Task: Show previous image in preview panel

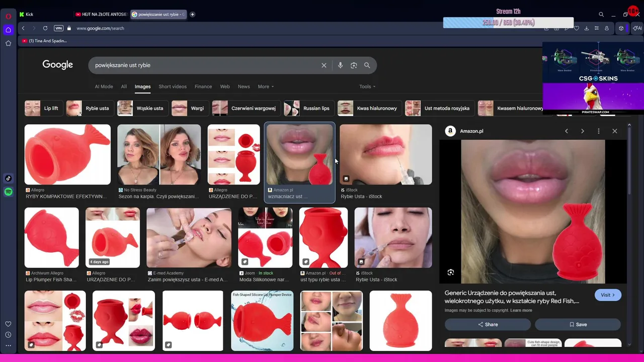Action: 567,131
